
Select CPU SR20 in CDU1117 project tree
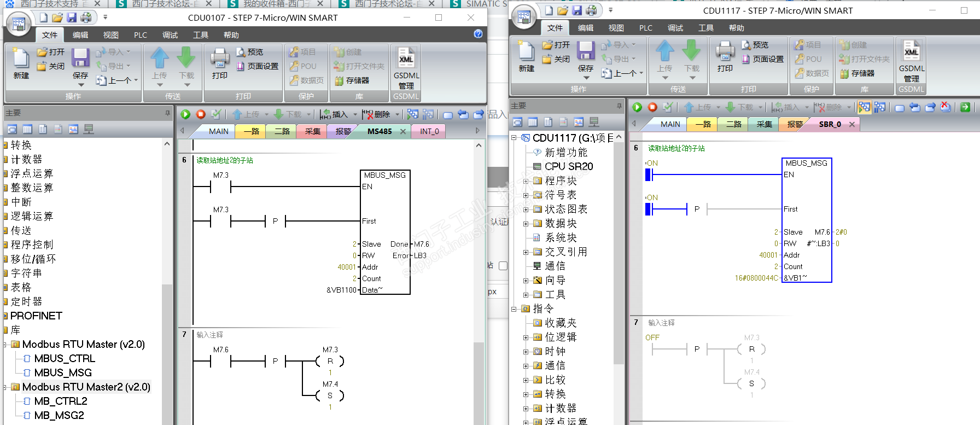(569, 166)
